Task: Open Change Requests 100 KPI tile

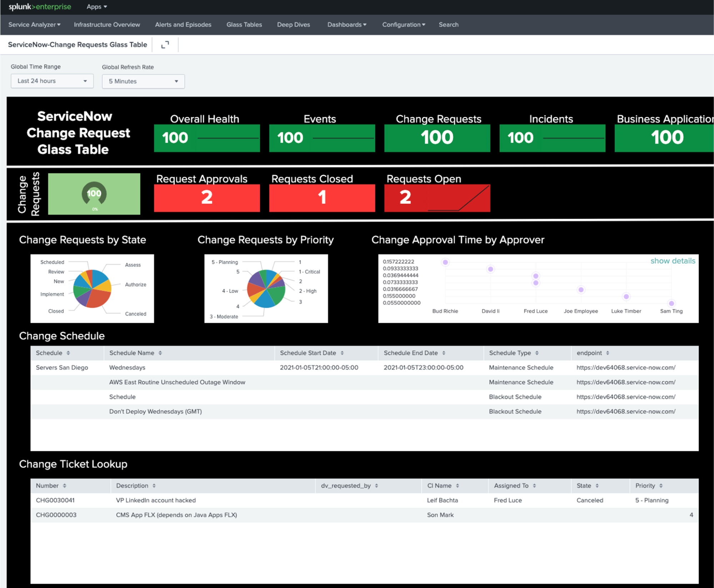Action: tap(437, 138)
